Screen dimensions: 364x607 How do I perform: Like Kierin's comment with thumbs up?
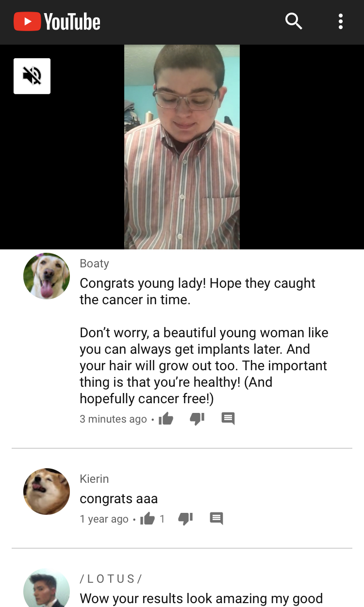coord(147,519)
